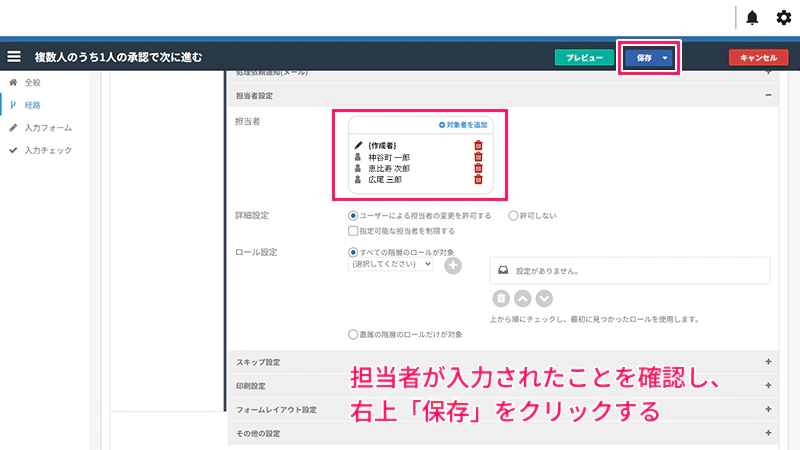
Task: Move role down with the down arrow
Action: 544,298
